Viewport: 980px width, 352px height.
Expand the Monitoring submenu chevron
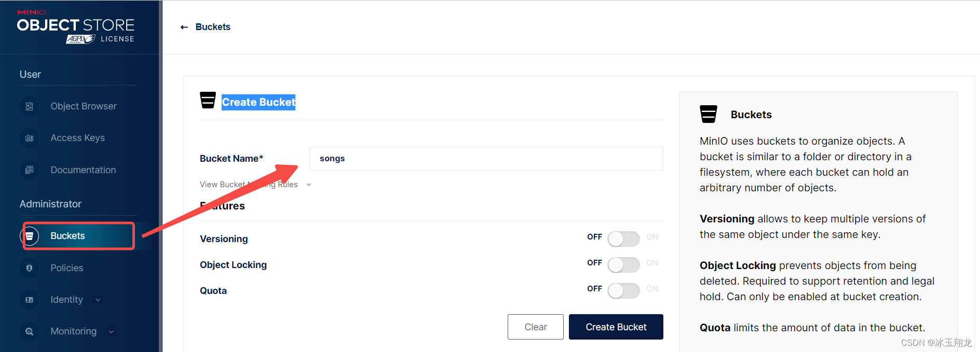pos(111,331)
